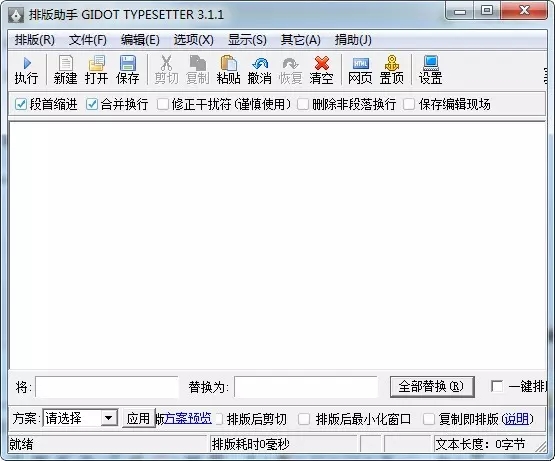Screen dimensions: 555x461
Task: Open 设置 settings icon
Action: (430, 70)
